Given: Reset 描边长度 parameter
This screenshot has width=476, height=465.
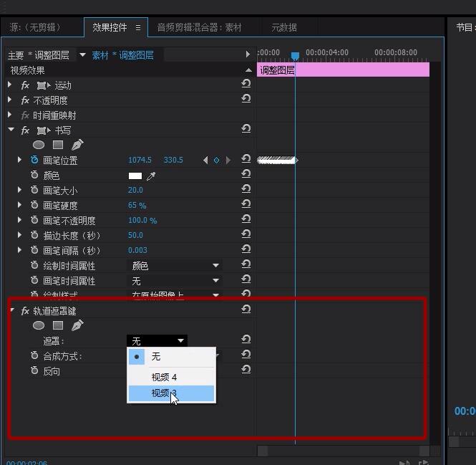Looking at the screenshot, I should click(x=246, y=234).
